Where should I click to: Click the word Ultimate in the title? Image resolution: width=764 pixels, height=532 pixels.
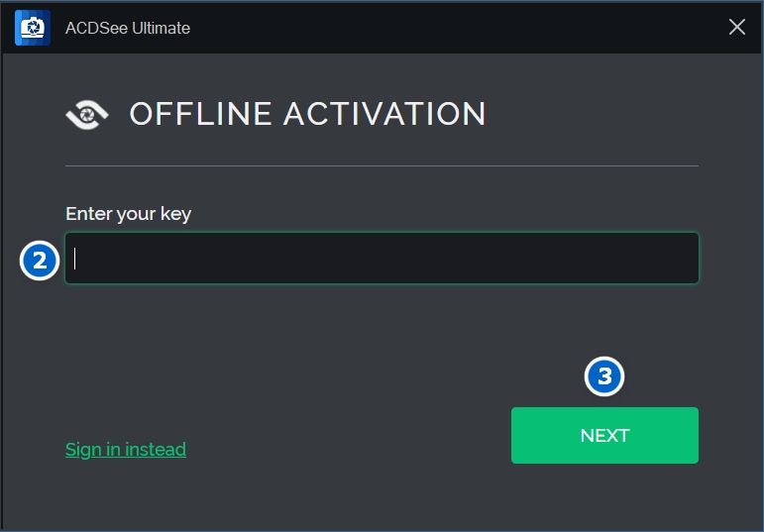159,28
